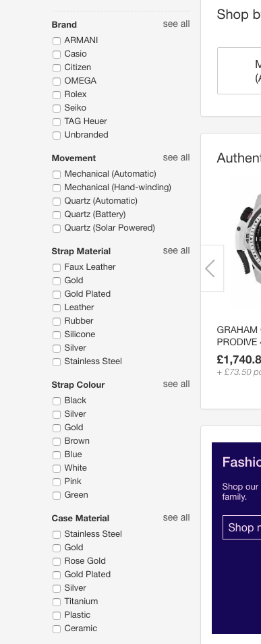Click the previous carousel arrow icon
The height and width of the screenshot is (644, 261).
tap(210, 268)
